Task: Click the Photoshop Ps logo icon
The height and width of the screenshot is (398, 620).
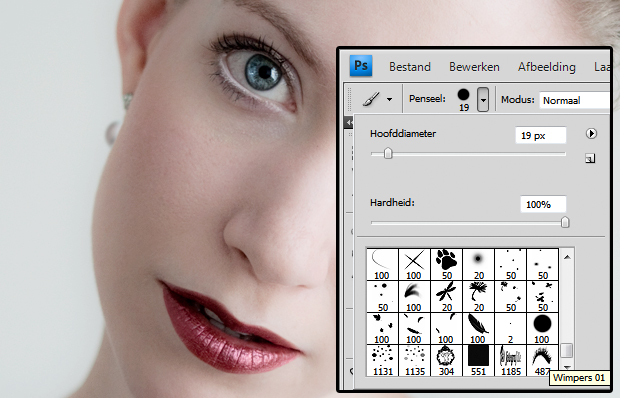Action: (x=361, y=66)
